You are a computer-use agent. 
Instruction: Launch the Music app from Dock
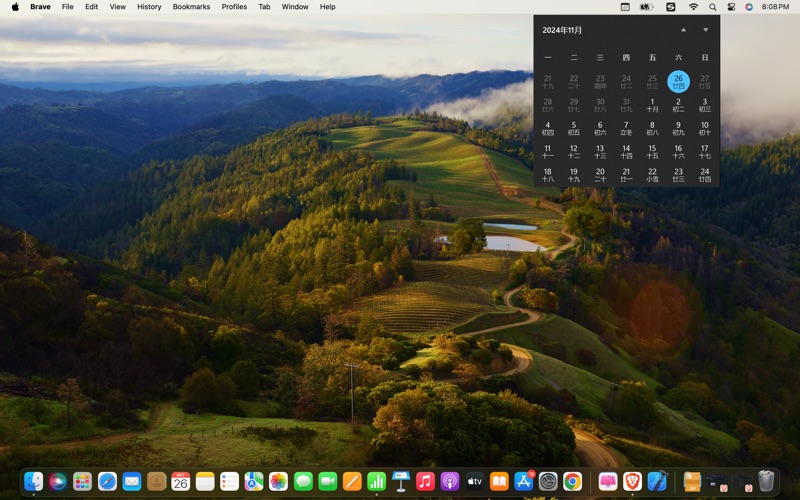pos(425,482)
